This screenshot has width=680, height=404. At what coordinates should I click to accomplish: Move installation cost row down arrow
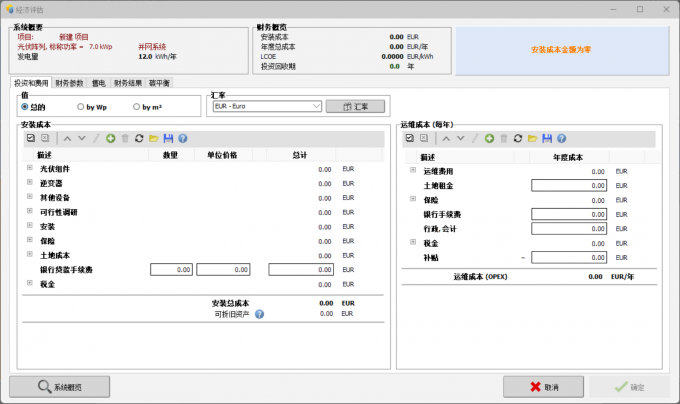click(82, 139)
